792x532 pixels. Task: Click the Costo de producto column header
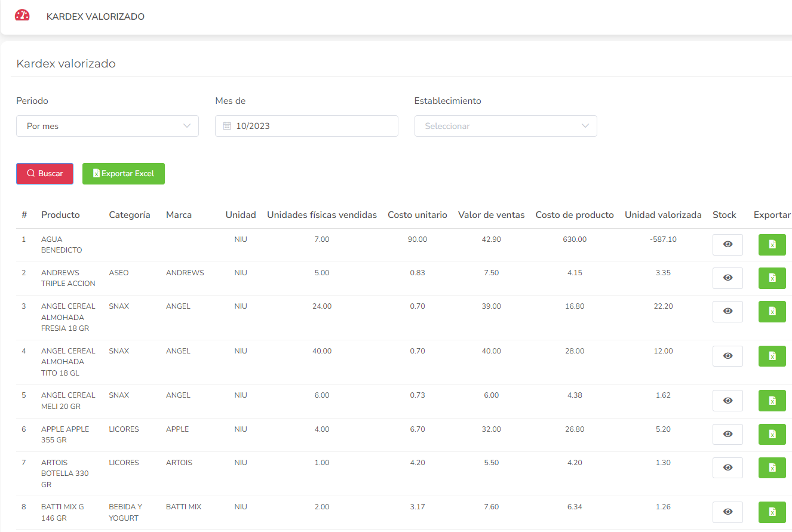point(575,215)
